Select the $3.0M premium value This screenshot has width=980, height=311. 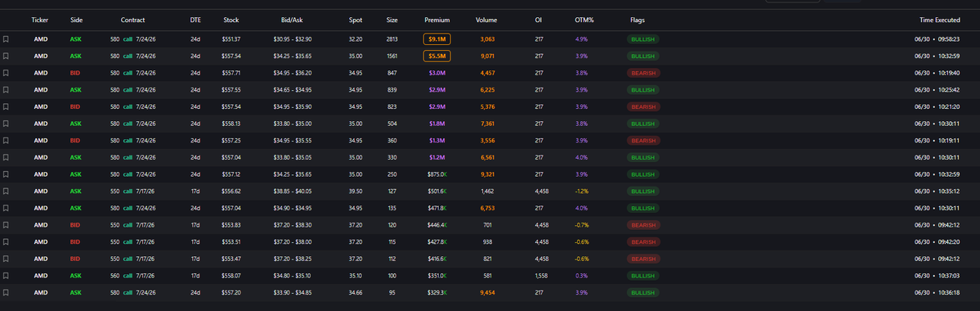pyautogui.click(x=437, y=73)
